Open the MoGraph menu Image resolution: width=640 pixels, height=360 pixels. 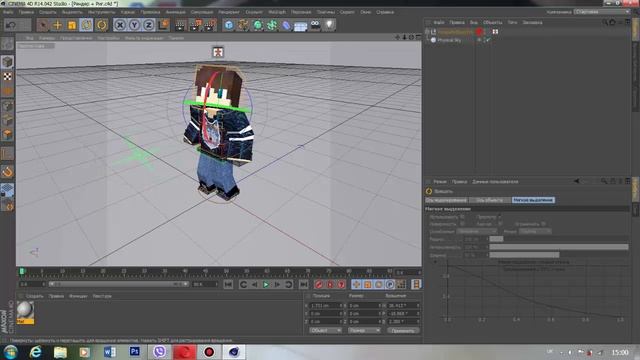coord(277,12)
